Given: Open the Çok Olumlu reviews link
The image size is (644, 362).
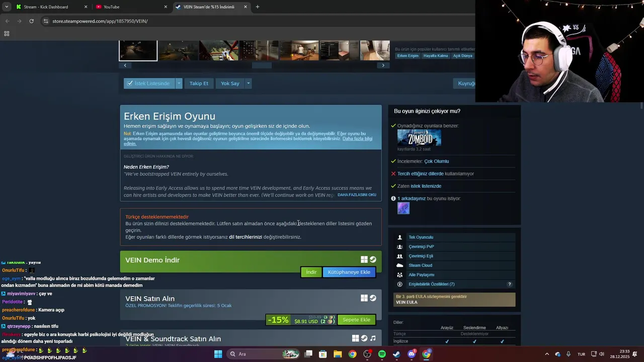Looking at the screenshot, I should 436,161.
